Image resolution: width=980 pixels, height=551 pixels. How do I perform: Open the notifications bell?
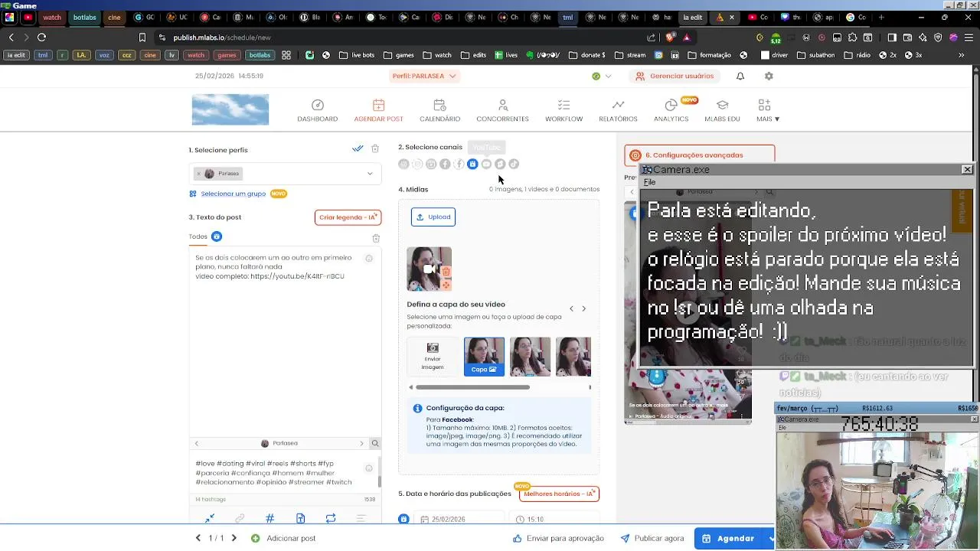tap(740, 76)
